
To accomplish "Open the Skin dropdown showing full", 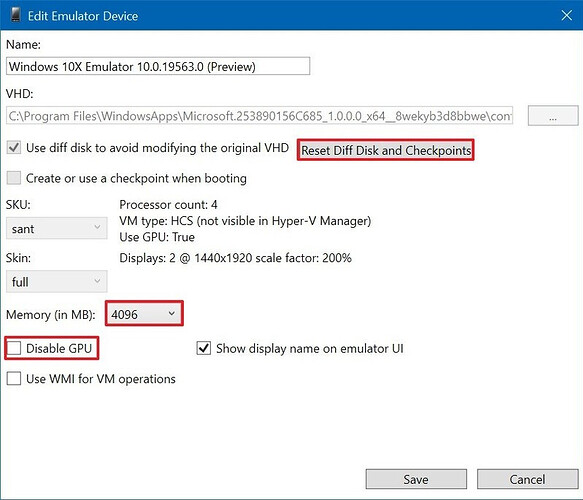I will 57,281.
